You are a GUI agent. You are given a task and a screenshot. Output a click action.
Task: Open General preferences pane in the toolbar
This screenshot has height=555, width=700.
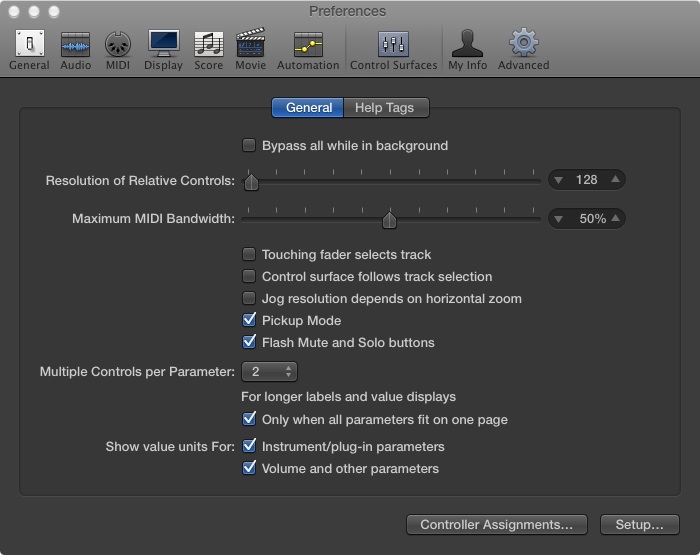click(29, 50)
